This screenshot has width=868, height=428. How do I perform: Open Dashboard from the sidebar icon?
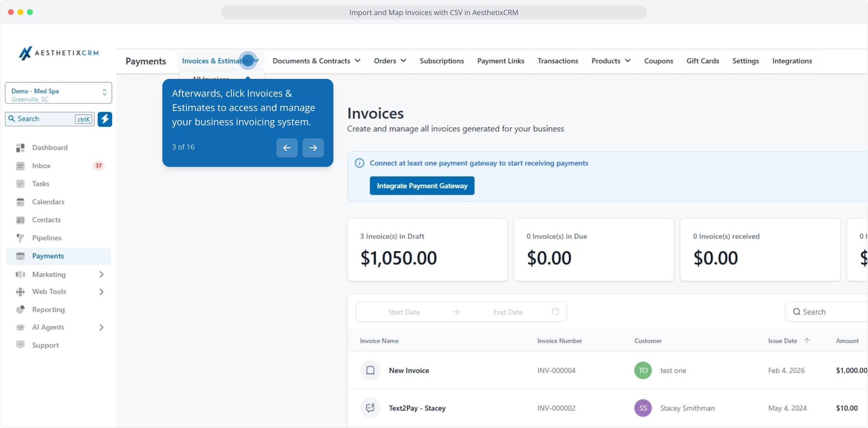pos(20,148)
